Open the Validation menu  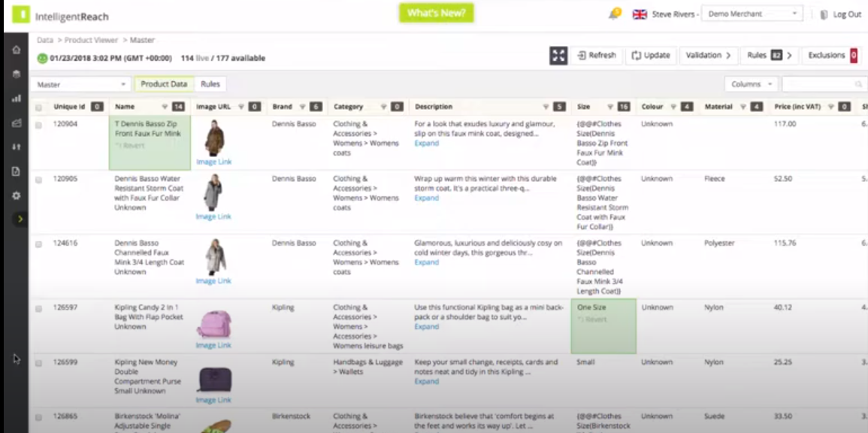708,56
